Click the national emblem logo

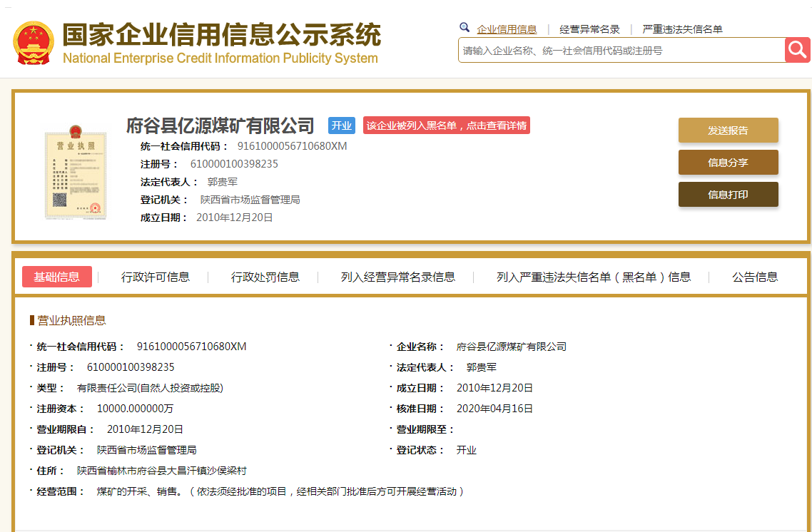click(34, 43)
